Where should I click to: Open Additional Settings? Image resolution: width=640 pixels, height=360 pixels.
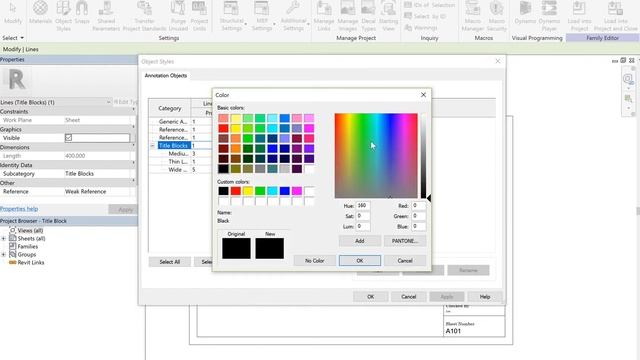293,16
